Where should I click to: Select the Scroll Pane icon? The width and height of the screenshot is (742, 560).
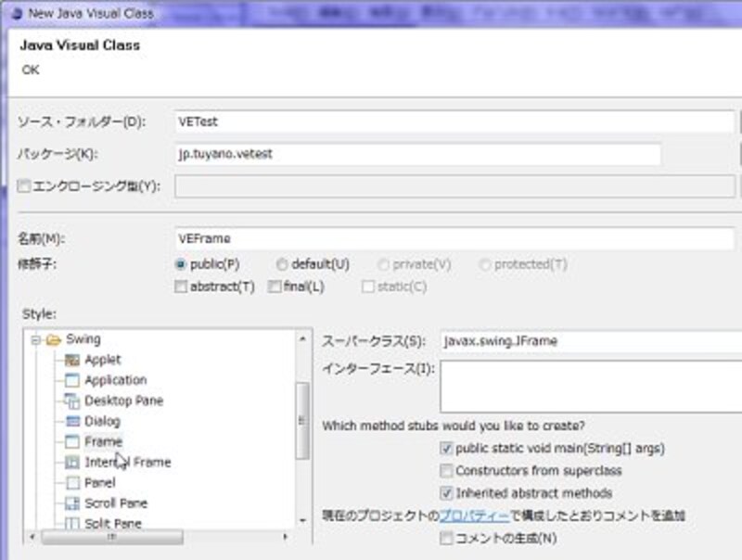click(x=72, y=503)
